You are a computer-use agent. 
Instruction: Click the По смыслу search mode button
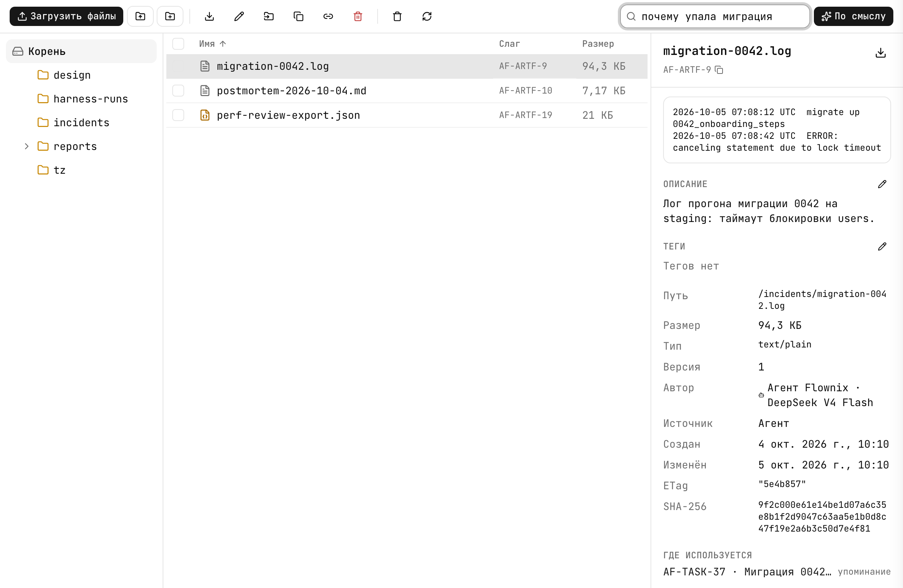[853, 16]
